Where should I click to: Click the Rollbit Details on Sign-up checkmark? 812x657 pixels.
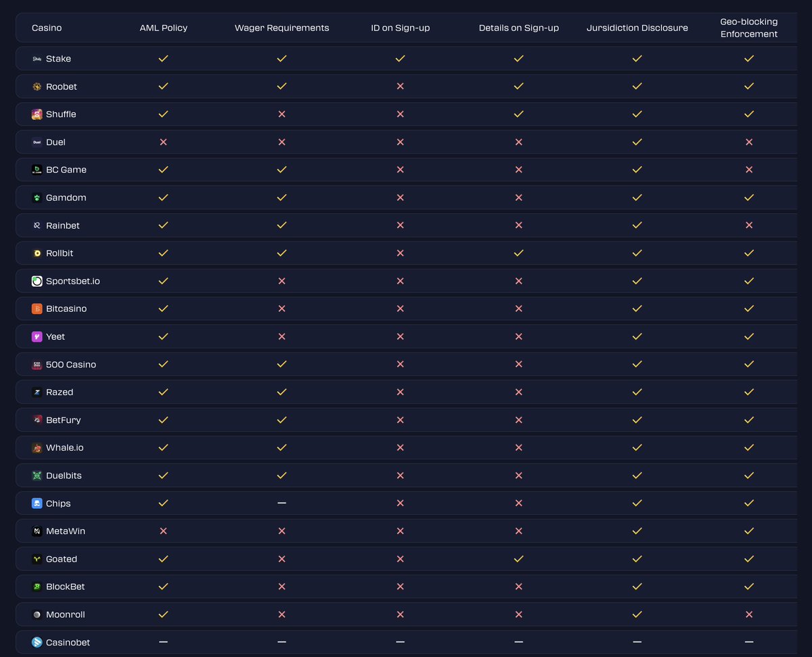coord(518,253)
